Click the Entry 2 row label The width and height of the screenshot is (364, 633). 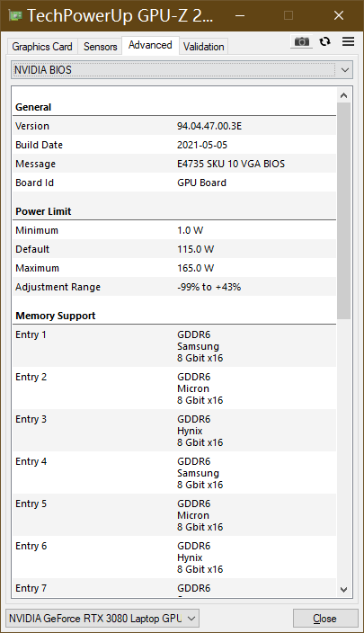coord(31,377)
